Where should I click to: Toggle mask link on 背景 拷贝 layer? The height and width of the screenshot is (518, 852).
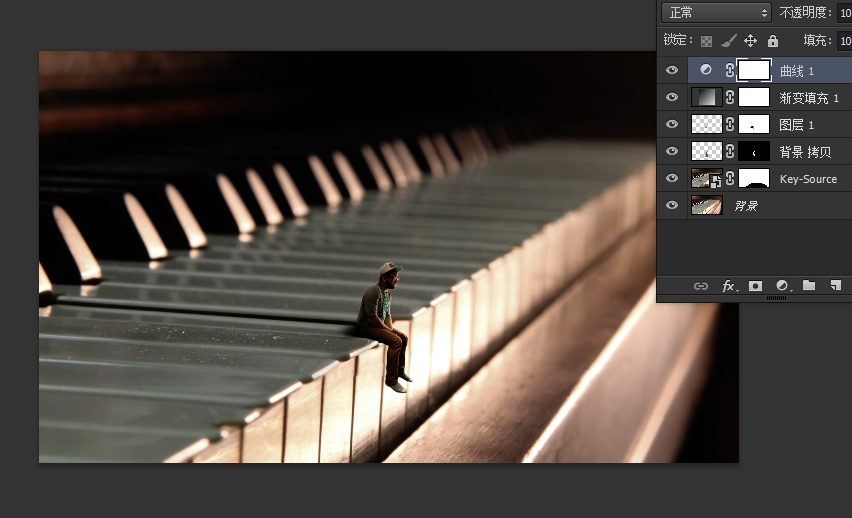click(x=730, y=151)
